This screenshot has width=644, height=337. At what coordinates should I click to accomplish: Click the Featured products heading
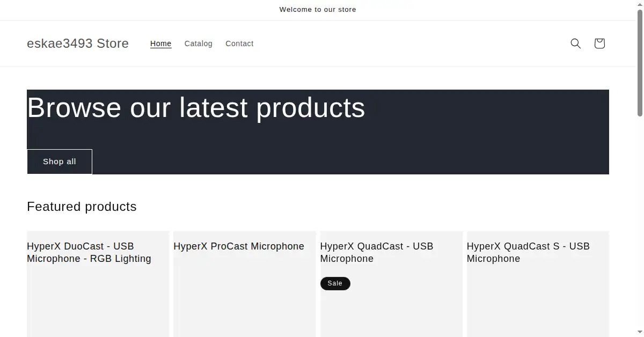coord(82,207)
